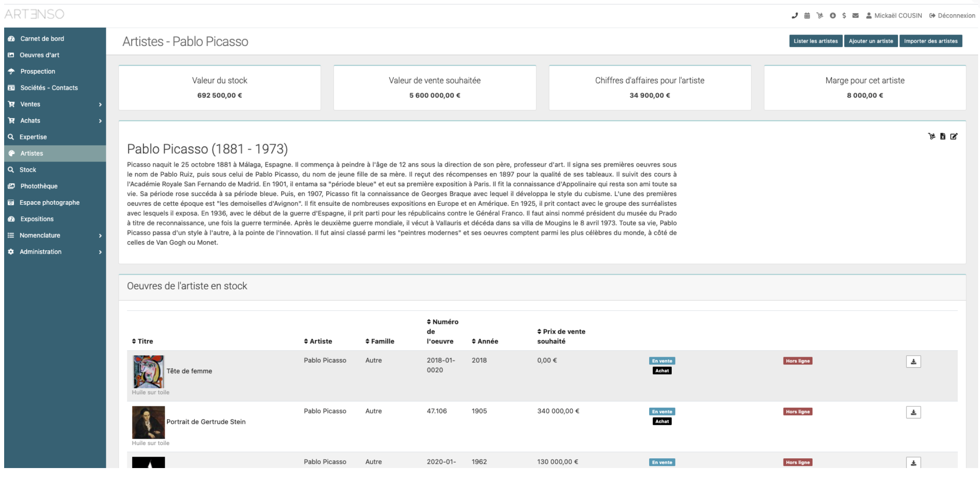Click the Mickaël COUSIN user profile
The image size is (980, 486).
pyautogui.click(x=894, y=16)
